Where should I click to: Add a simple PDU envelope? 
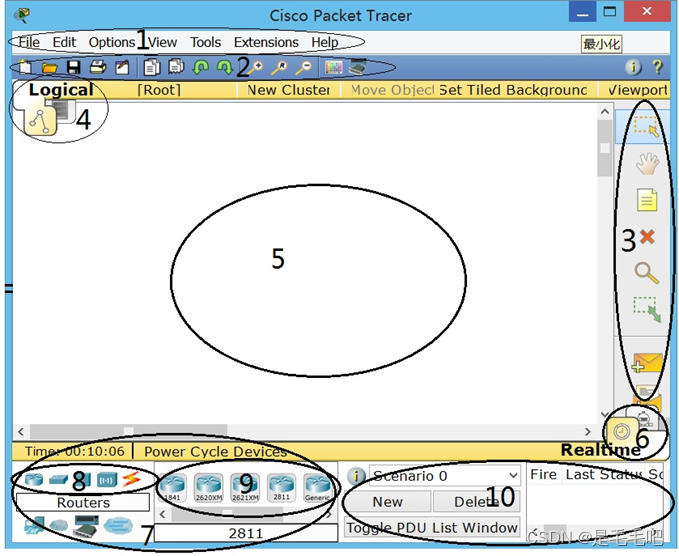coord(647,363)
